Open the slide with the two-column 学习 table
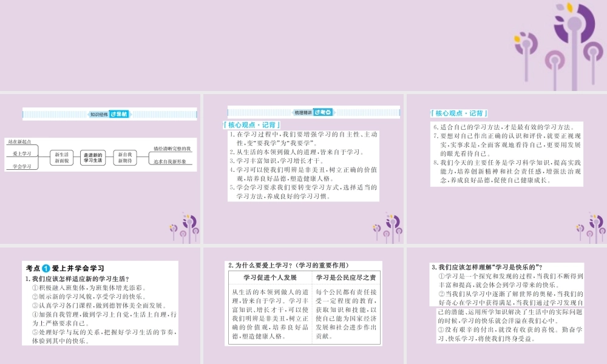Image resolution: width=607 pixels, height=364 pixels. pos(303,306)
